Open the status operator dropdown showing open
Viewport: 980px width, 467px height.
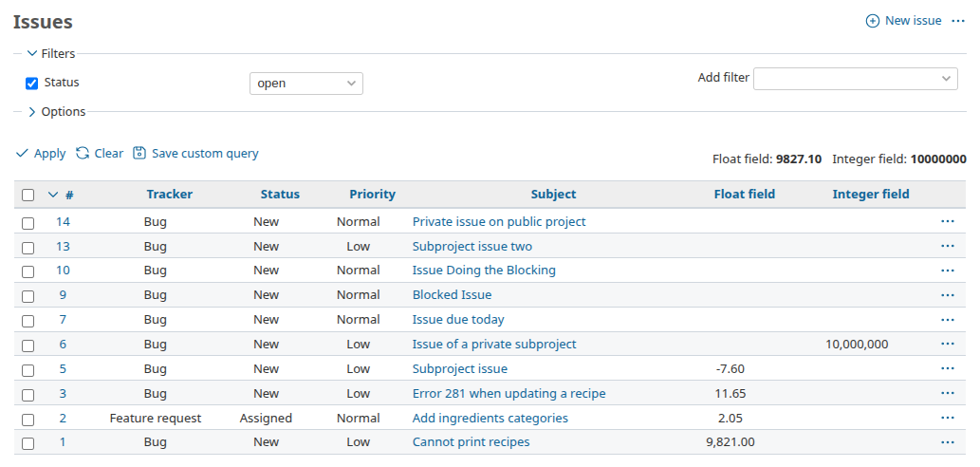pyautogui.click(x=305, y=84)
